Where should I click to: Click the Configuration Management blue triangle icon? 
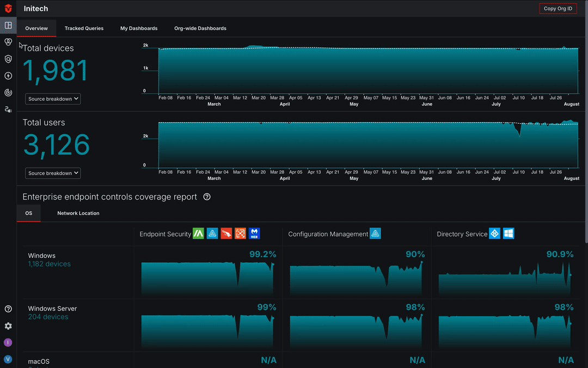(x=375, y=233)
